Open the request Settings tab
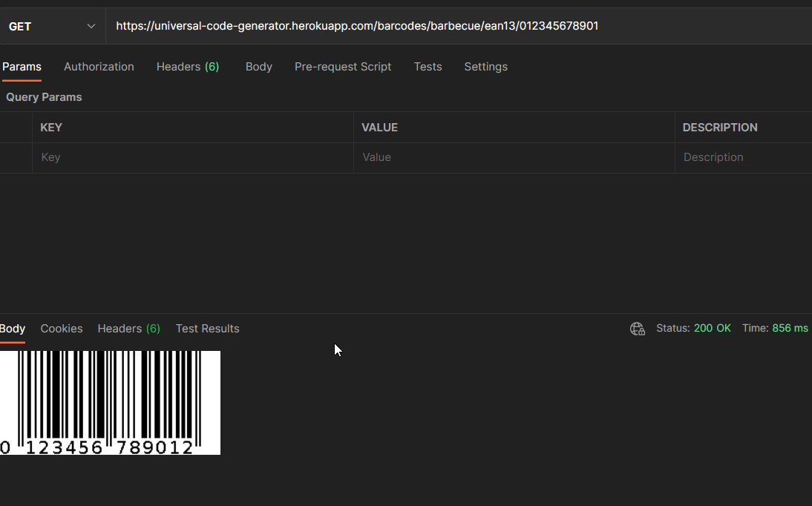 (485, 66)
